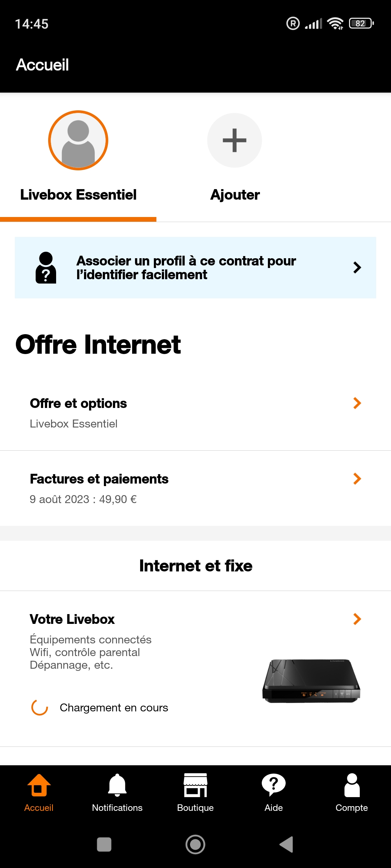Open Aide via the question bubble icon

[273, 786]
